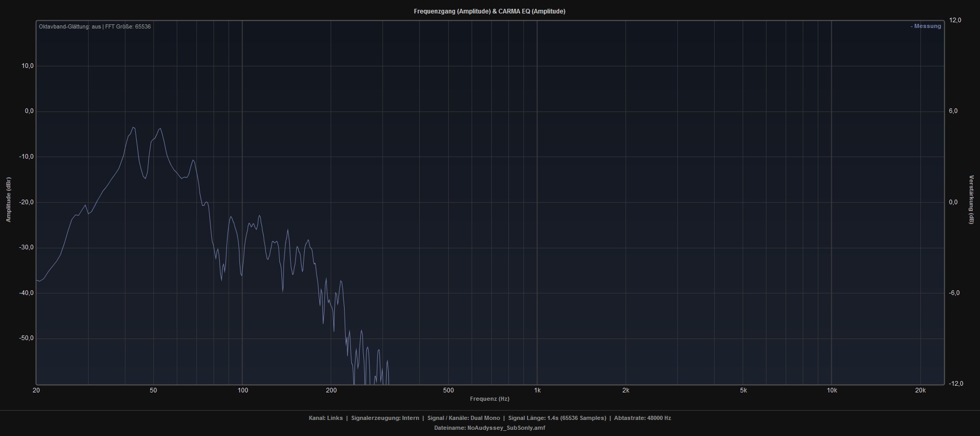Click the Signal Länge: 1.4s status text
The height and width of the screenshot is (436, 980).
point(557,418)
